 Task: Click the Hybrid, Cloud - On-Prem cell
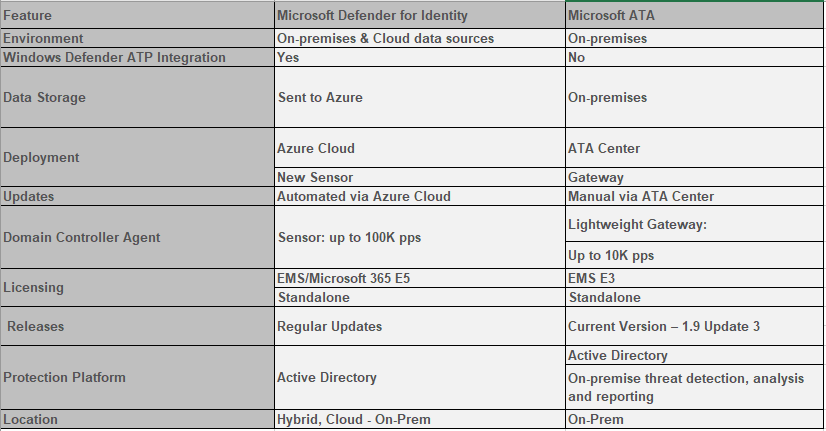coord(418,419)
